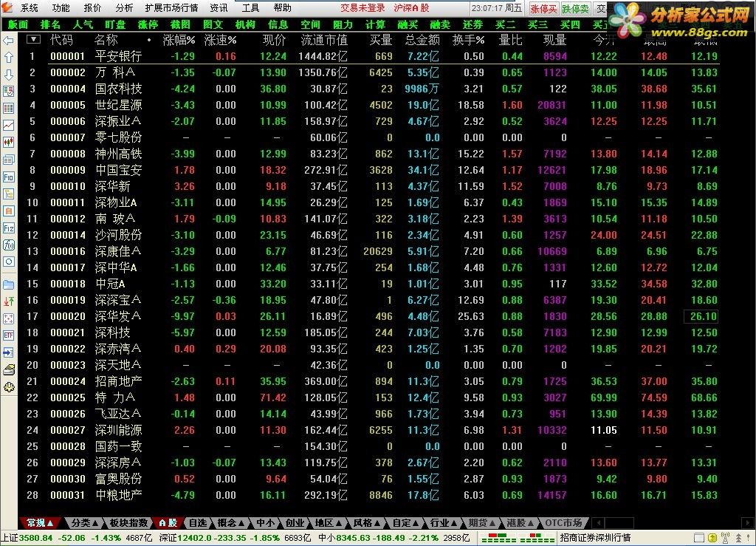Open the ETF sidebar icon
The height and width of the screenshot is (546, 756).
[8, 335]
